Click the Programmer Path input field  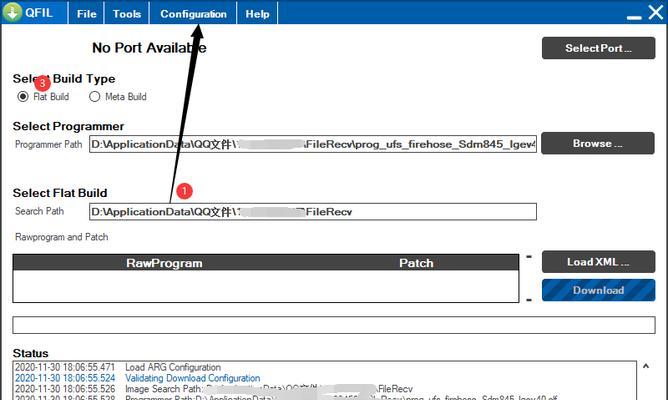313,144
